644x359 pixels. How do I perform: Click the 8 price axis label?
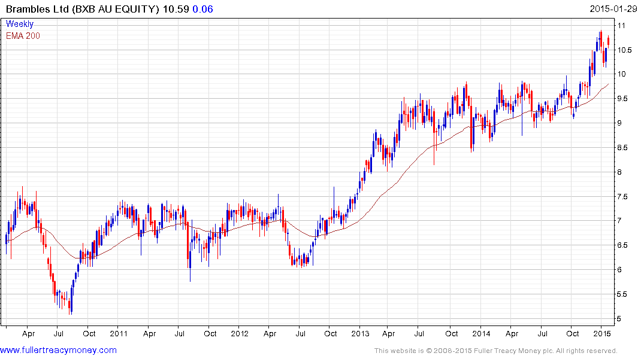tap(619, 172)
